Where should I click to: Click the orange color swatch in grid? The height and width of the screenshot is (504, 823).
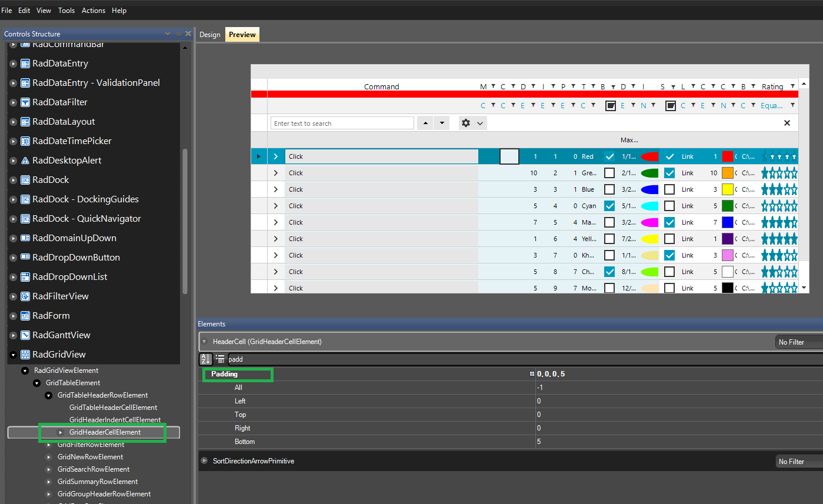click(728, 173)
